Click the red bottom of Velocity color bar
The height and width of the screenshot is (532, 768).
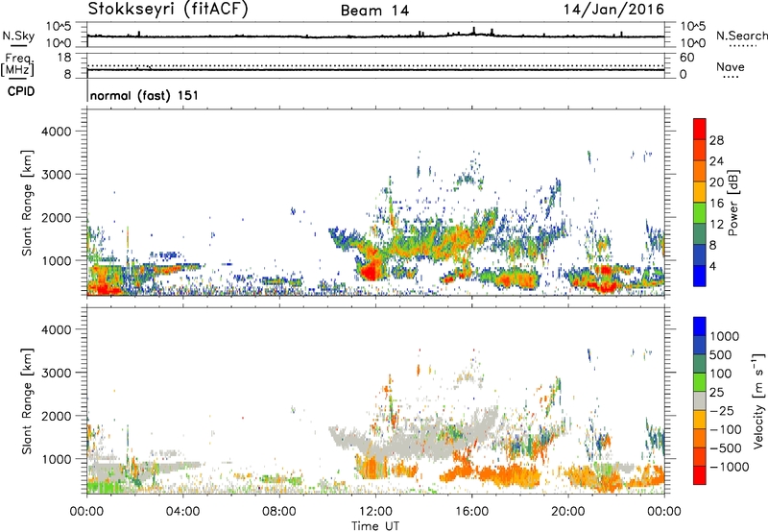700,475
